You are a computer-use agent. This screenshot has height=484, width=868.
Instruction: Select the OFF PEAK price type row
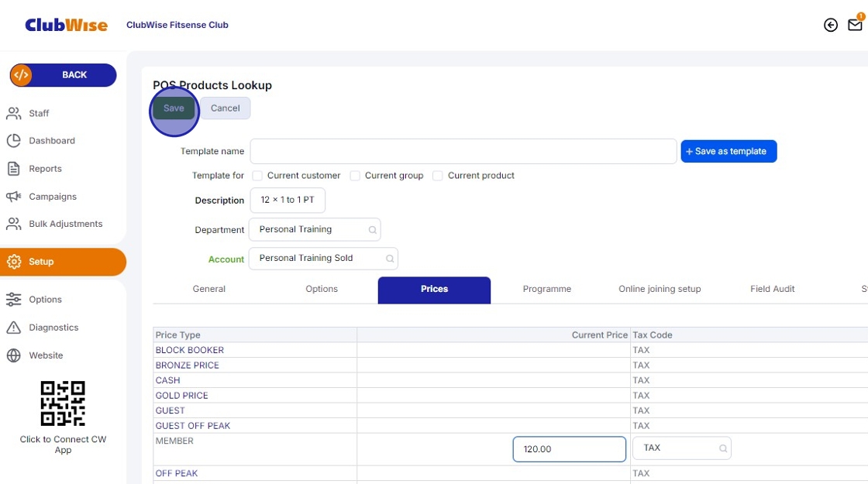point(177,473)
